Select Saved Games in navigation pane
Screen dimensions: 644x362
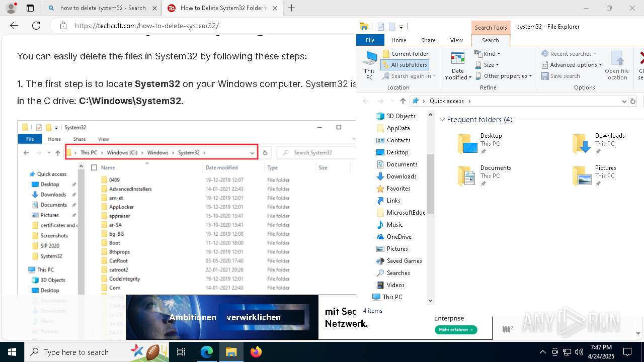(404, 261)
